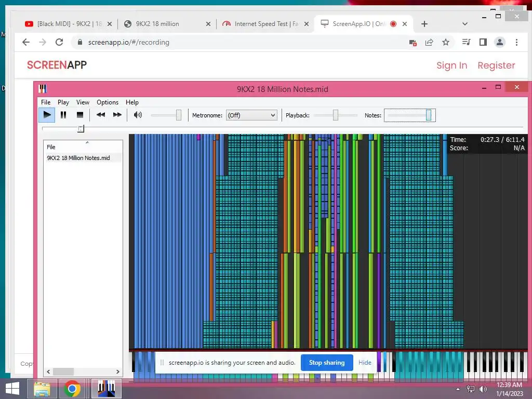
Task: Click Hide on the sharing notification
Action: pos(365,362)
